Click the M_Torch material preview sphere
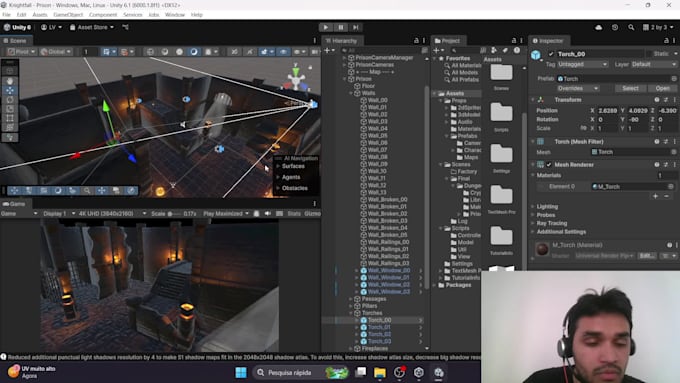Viewport: 680px width, 383px height. coord(542,249)
